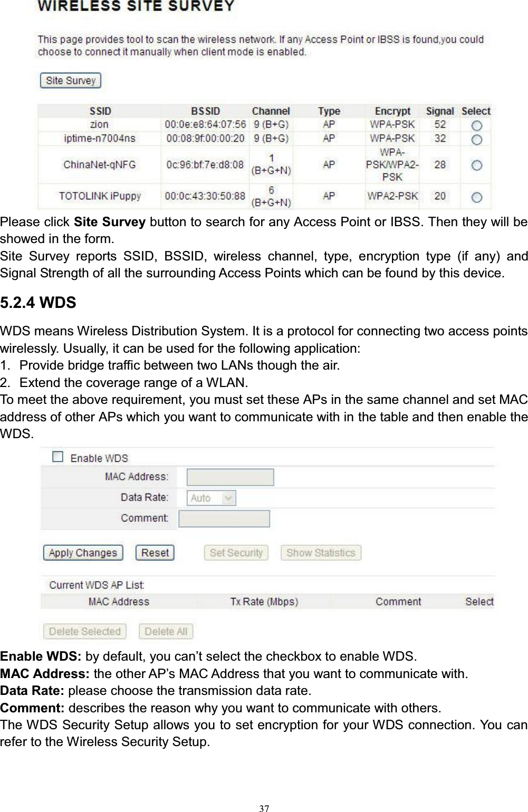Viewport: 528px width, 812px height.
Task: Choose the ChinaNet-qNFG radio button
Action: pos(476,166)
